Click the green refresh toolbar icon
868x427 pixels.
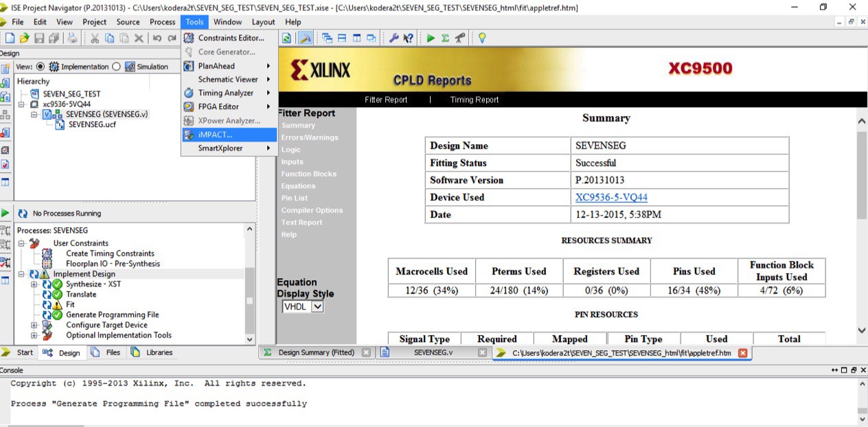point(286,38)
